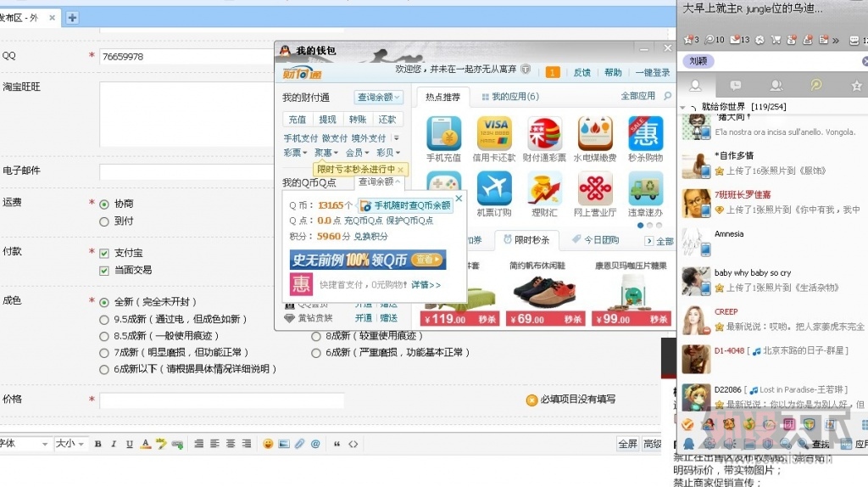The image size is (868, 487).
Task: Open the 理财汇 finance app icon
Action: point(544,188)
